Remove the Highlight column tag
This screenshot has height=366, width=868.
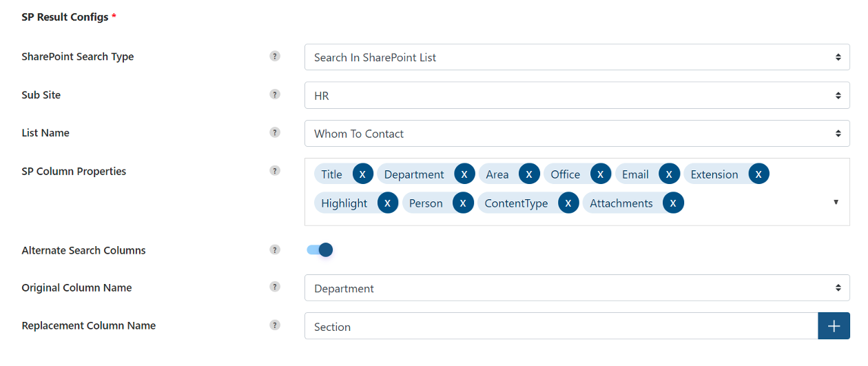[388, 203]
